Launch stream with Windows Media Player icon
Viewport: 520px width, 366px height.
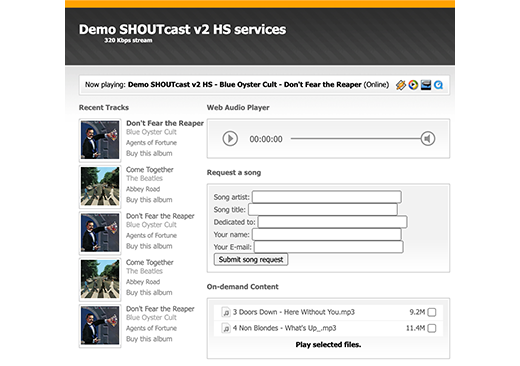pos(413,85)
